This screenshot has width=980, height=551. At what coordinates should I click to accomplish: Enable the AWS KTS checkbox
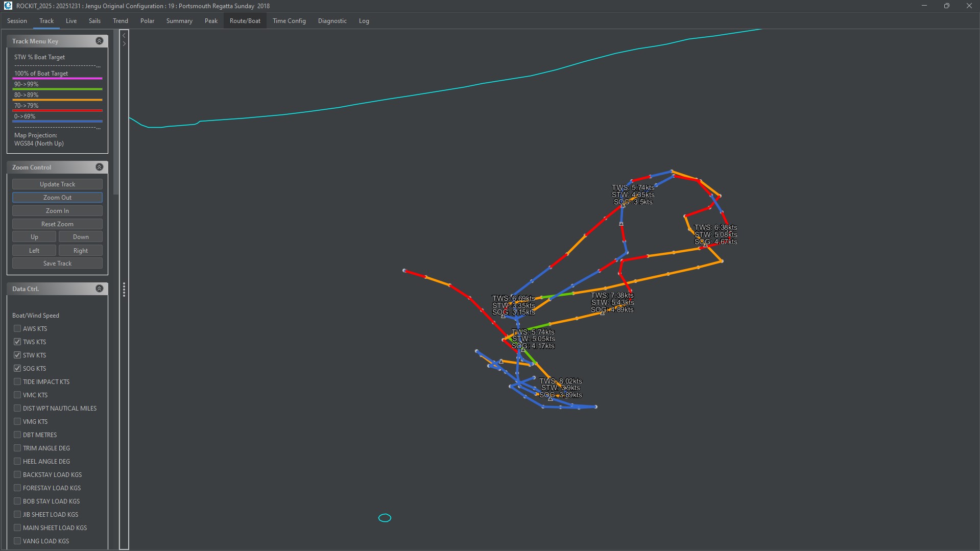tap(17, 328)
